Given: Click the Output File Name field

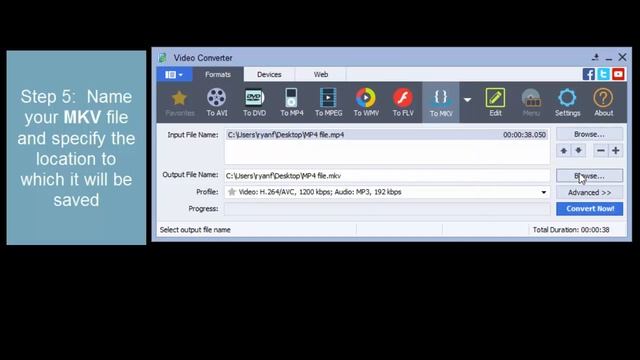Looking at the screenshot, I should [387, 176].
